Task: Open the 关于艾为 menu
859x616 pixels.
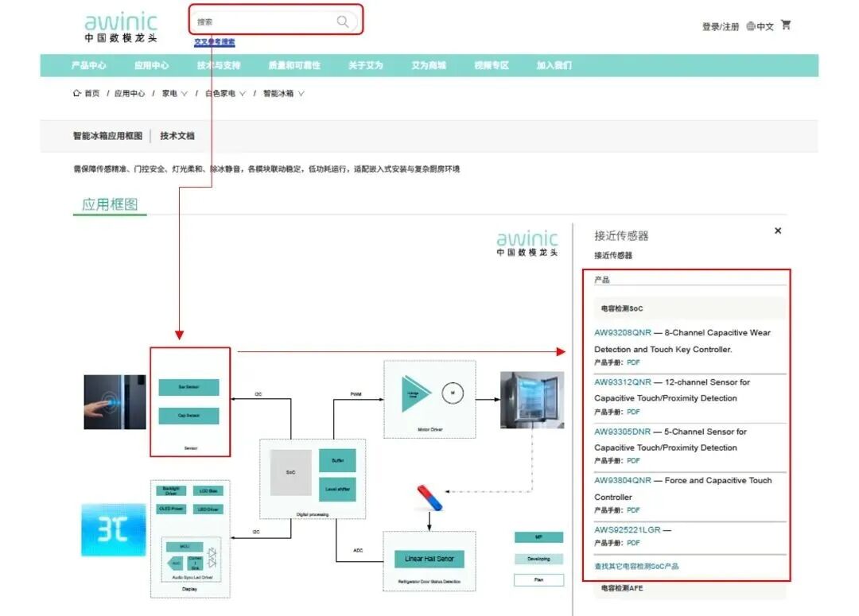Action: click(x=365, y=65)
